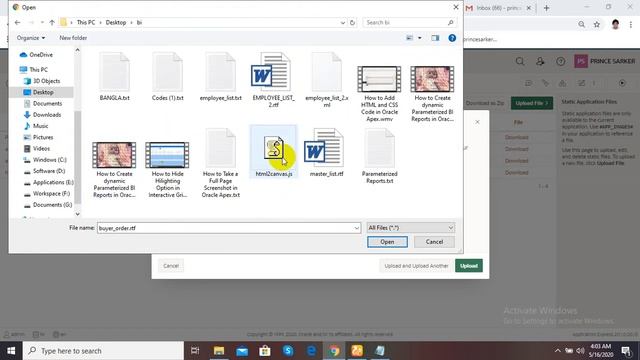Open Applications (E:) drive

point(53,182)
